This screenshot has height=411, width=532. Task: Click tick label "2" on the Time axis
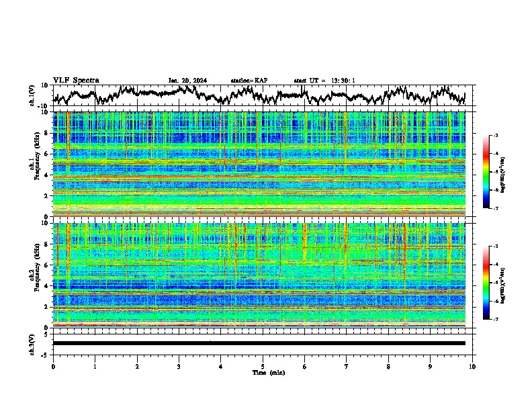click(x=137, y=366)
